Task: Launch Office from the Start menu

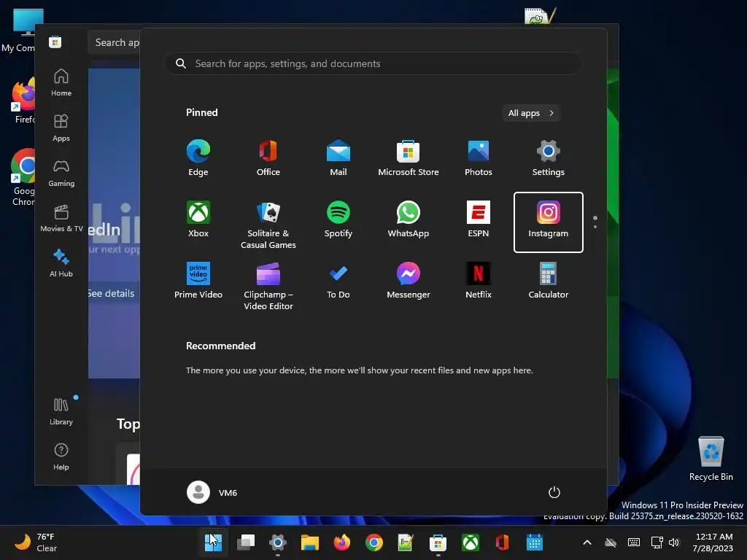Action: (x=268, y=158)
